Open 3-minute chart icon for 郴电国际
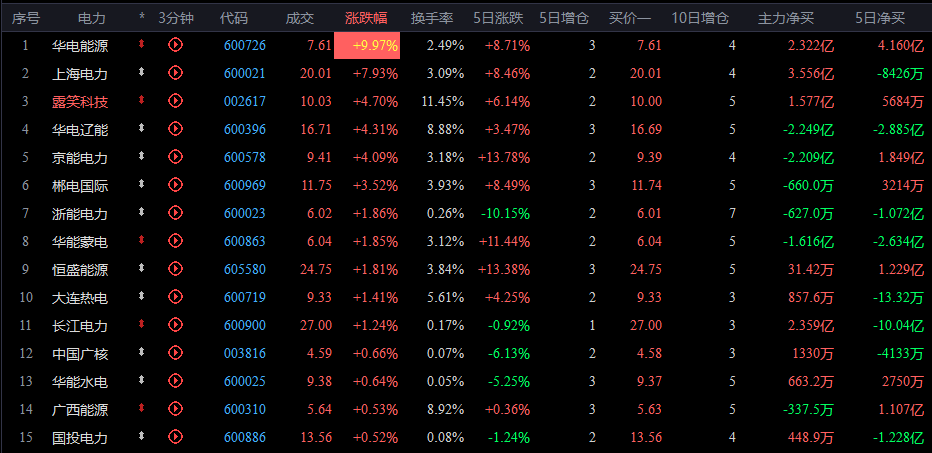The width and height of the screenshot is (932, 453). coord(175,184)
